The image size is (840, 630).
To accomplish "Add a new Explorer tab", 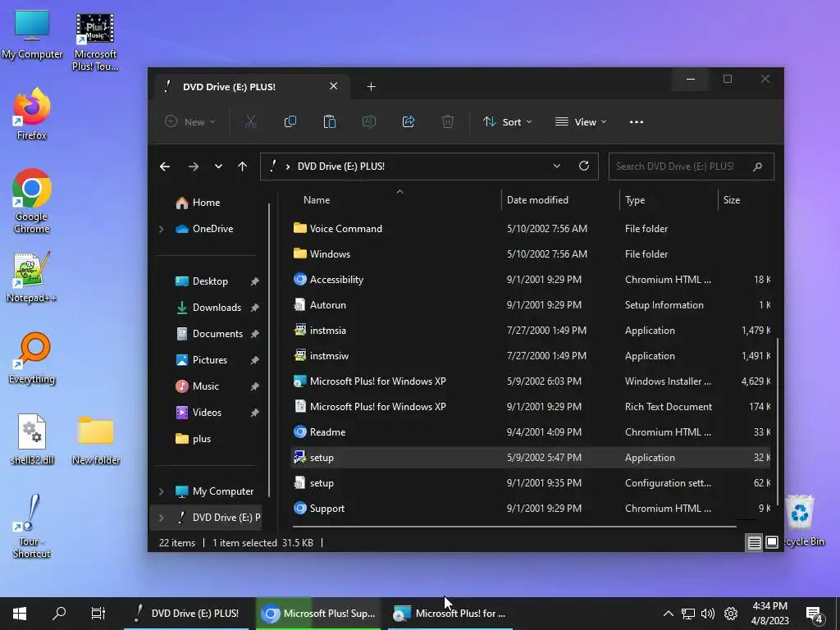I will (371, 86).
